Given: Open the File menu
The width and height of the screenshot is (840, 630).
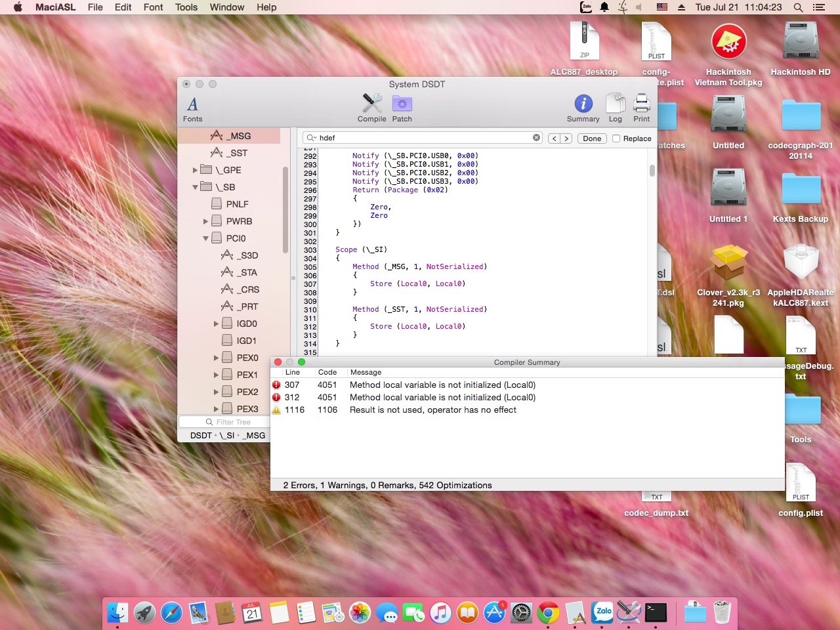Looking at the screenshot, I should (x=95, y=7).
